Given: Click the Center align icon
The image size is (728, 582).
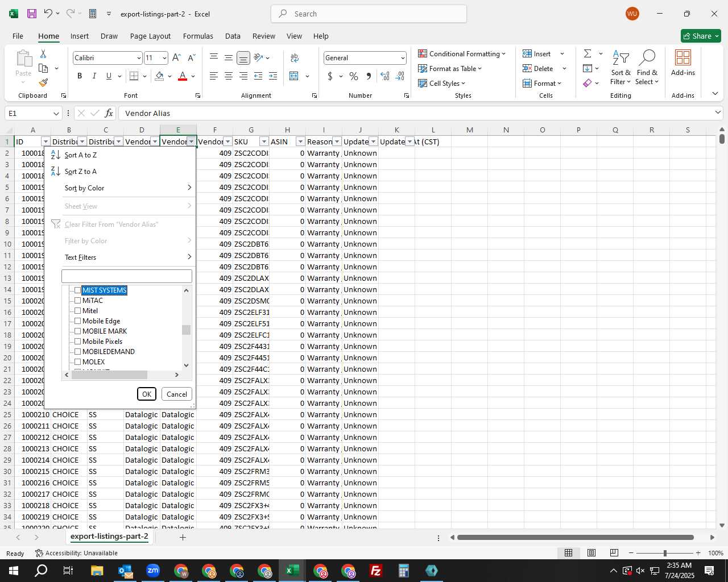Looking at the screenshot, I should click(229, 76).
